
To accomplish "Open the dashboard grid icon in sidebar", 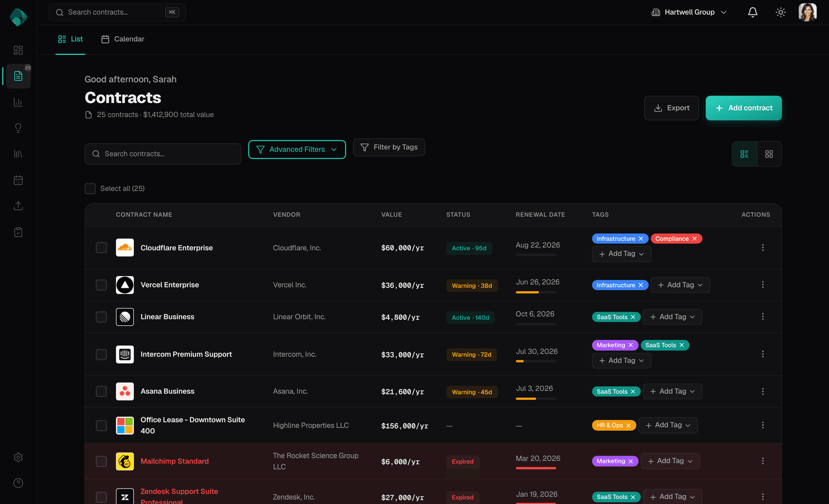I will [18, 50].
